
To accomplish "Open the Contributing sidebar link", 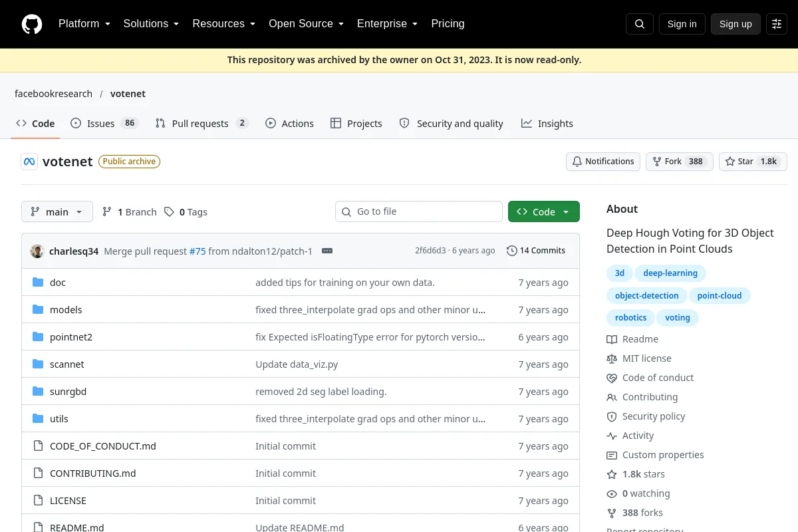I will [642, 397].
